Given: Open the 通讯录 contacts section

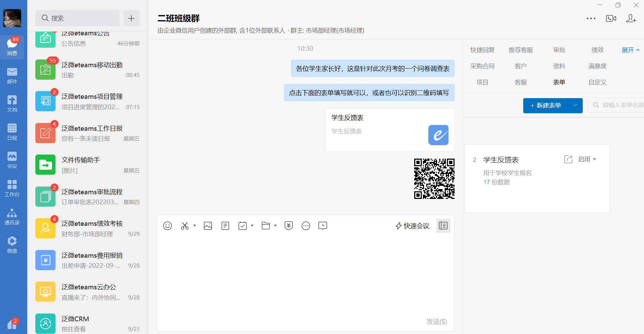Looking at the screenshot, I should [x=12, y=217].
